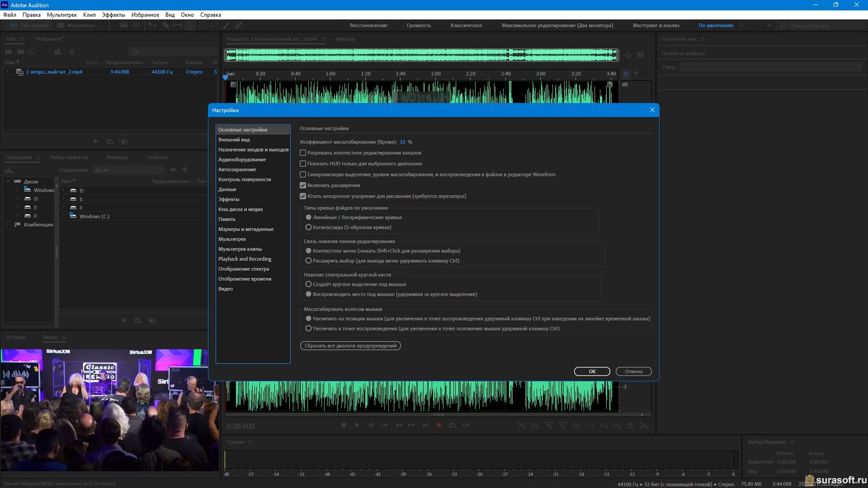
Task: Select the Spot Healing Brush tool
Action: tap(238, 25)
